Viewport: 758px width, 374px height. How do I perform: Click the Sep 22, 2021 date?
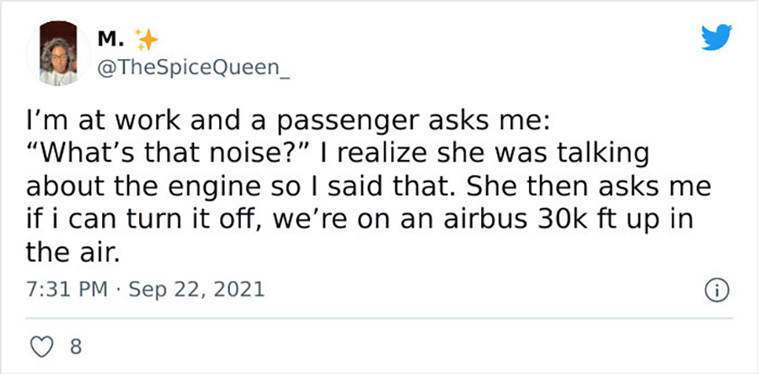(197, 289)
